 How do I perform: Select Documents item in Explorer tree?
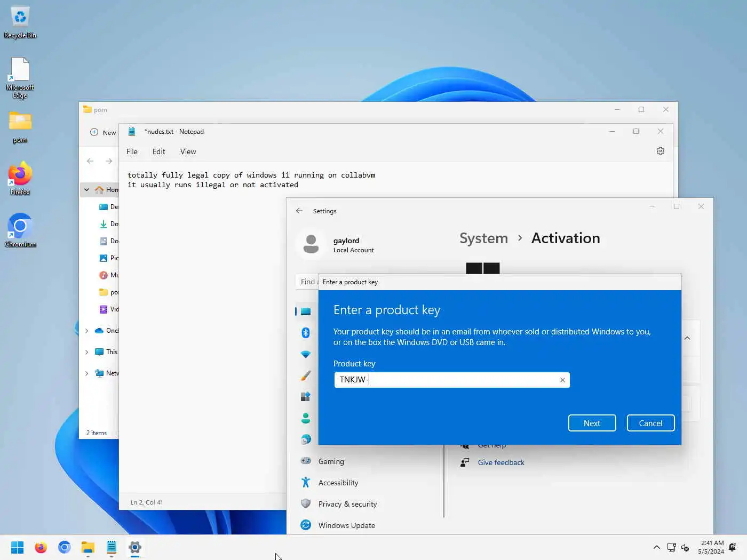coord(109,241)
